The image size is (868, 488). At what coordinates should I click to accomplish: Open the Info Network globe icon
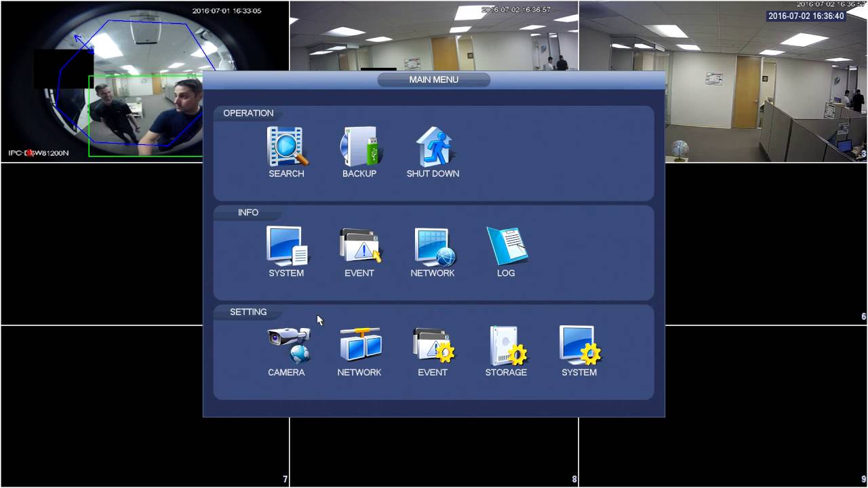(435, 247)
